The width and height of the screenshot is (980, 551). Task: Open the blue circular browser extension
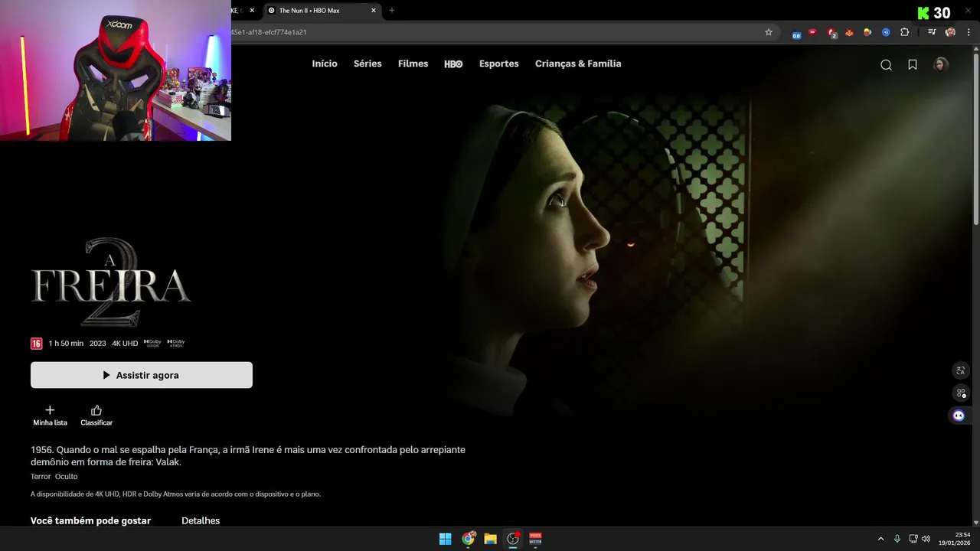886,32
